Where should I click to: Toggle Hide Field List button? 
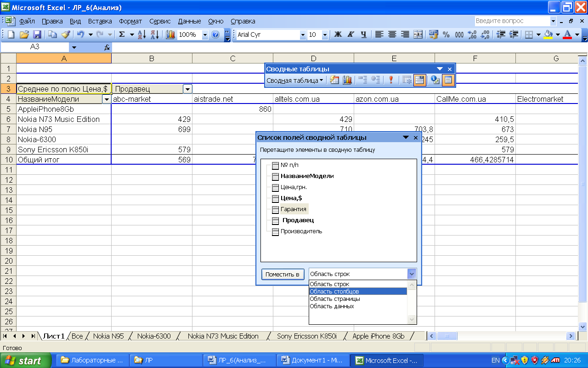(448, 80)
